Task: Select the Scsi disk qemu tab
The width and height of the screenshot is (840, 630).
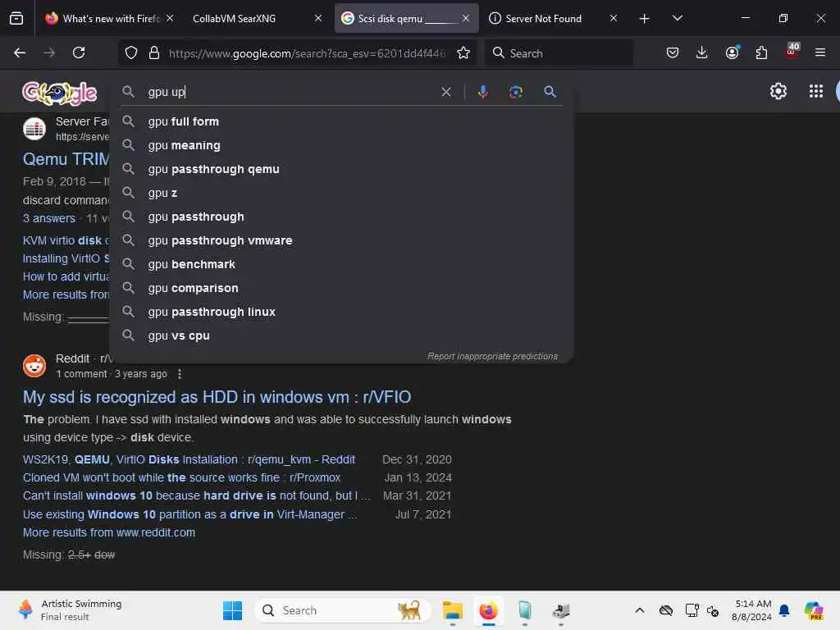Action: (x=399, y=19)
